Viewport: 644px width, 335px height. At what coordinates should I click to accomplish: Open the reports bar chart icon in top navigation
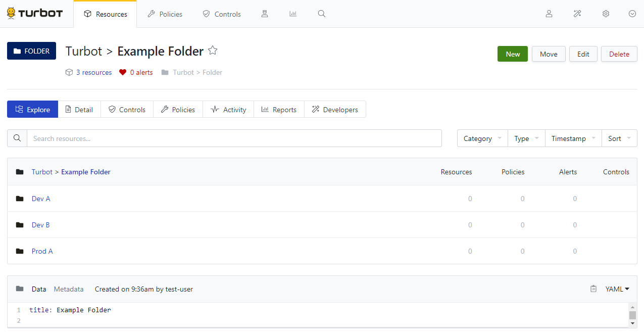[x=293, y=14]
